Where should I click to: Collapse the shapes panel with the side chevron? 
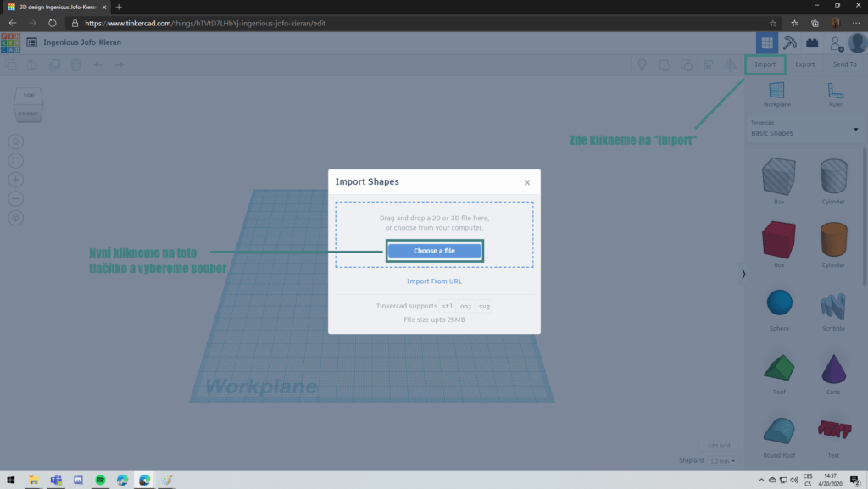[x=743, y=274]
